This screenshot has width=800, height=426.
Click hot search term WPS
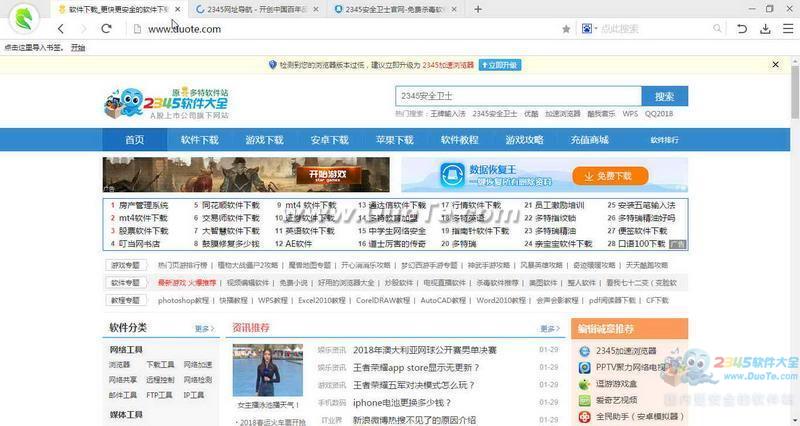point(630,114)
